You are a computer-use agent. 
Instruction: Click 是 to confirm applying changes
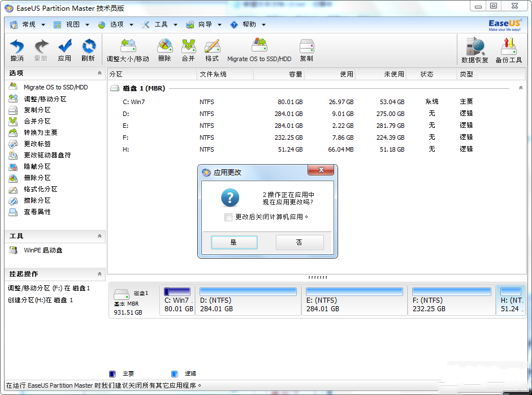point(234,243)
